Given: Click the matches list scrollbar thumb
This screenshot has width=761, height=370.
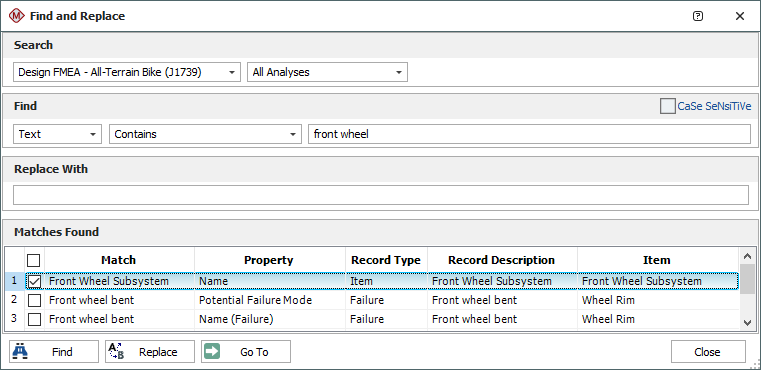Looking at the screenshot, I should (747, 279).
